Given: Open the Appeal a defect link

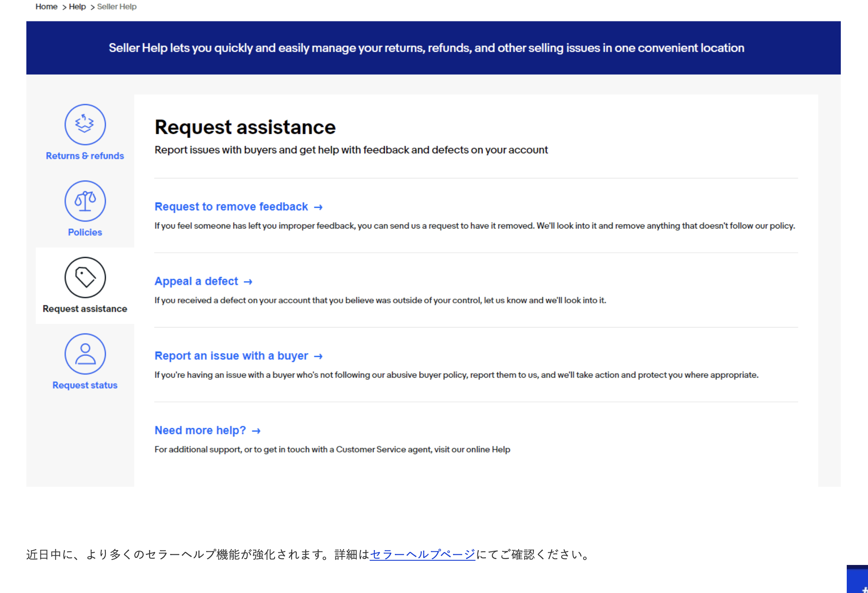Looking at the screenshot, I should tap(196, 281).
